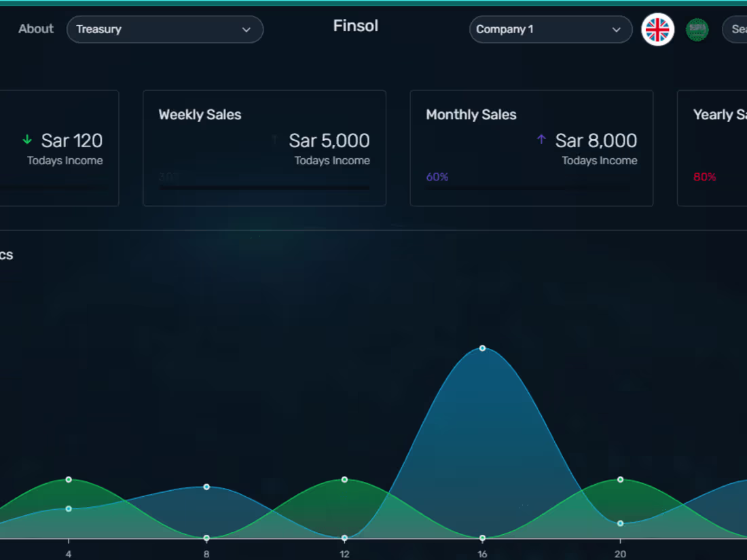Select the green Saudi flag icon
This screenshot has width=747, height=560.
[697, 29]
